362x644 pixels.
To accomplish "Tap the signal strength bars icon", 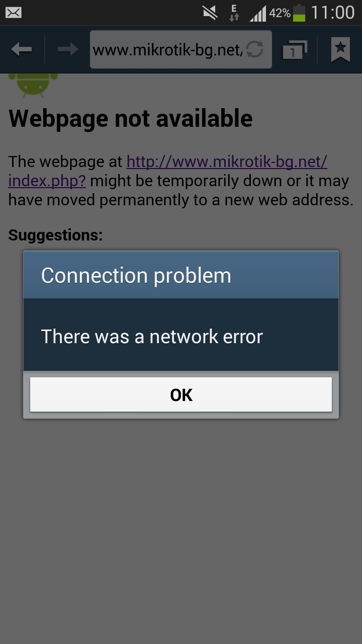I will tap(258, 14).
